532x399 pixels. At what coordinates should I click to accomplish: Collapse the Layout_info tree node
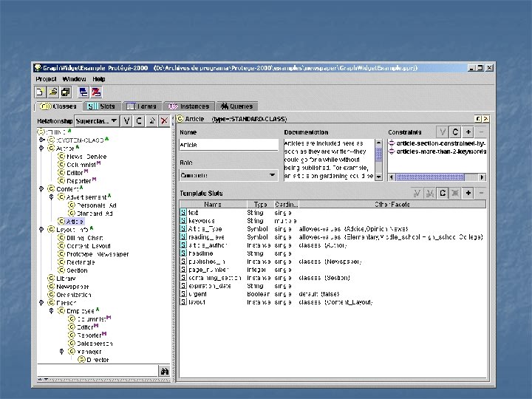click(x=42, y=229)
